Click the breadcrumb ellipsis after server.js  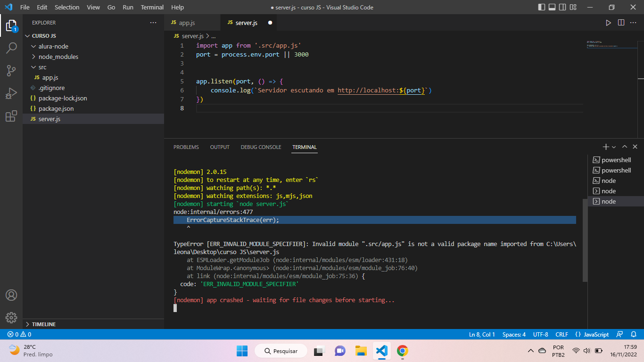click(x=213, y=36)
